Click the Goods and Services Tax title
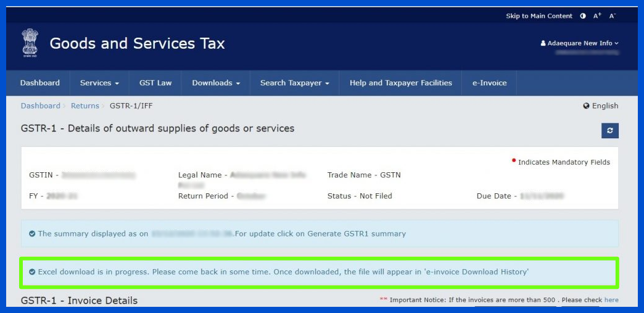The image size is (644, 313). [x=137, y=43]
